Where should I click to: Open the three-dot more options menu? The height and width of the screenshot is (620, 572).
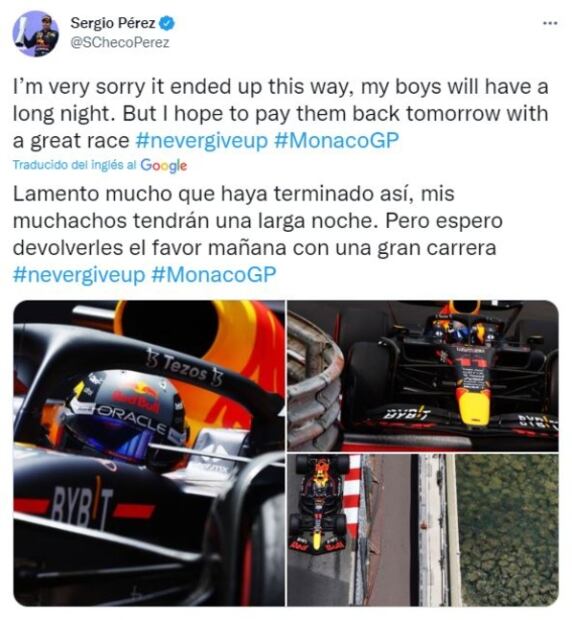[550, 23]
